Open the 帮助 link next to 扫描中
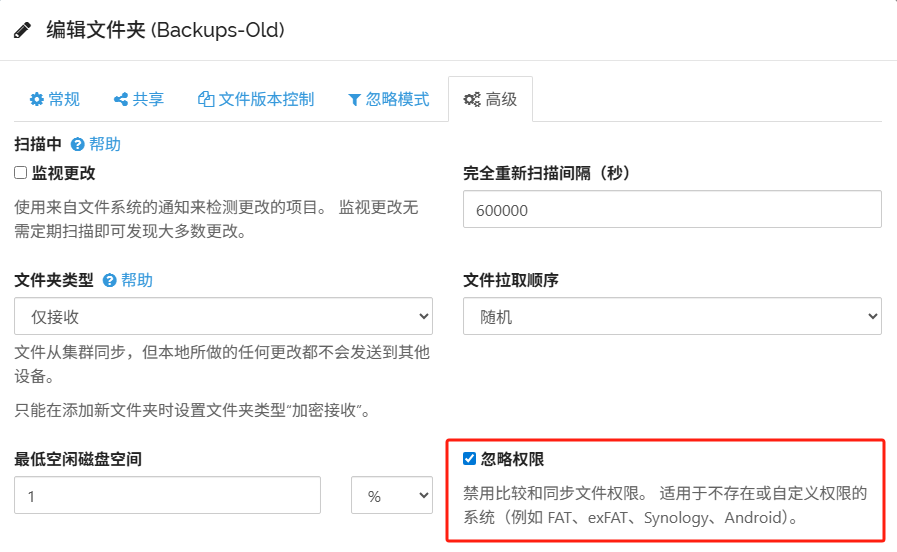The height and width of the screenshot is (552, 897). coord(105,145)
